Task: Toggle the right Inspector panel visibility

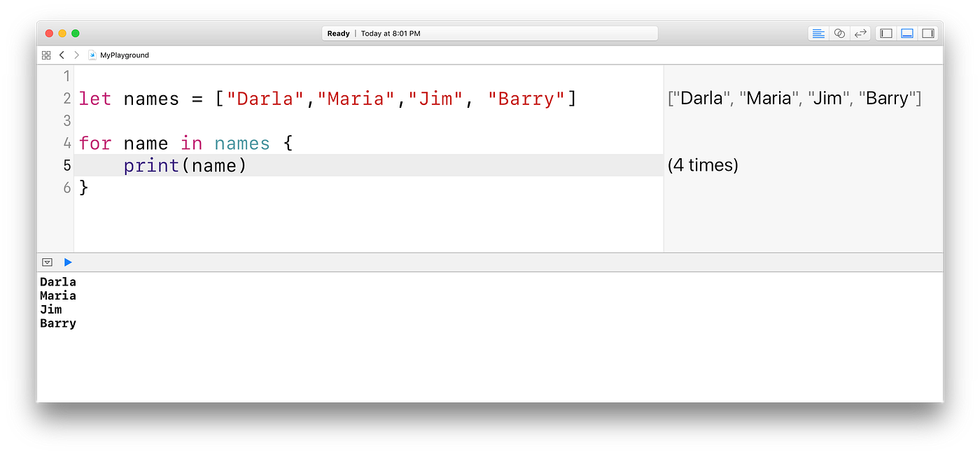Action: click(929, 33)
